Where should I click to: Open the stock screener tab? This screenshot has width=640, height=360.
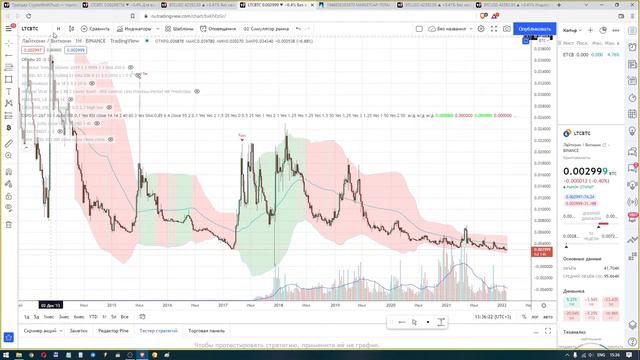pos(40,331)
